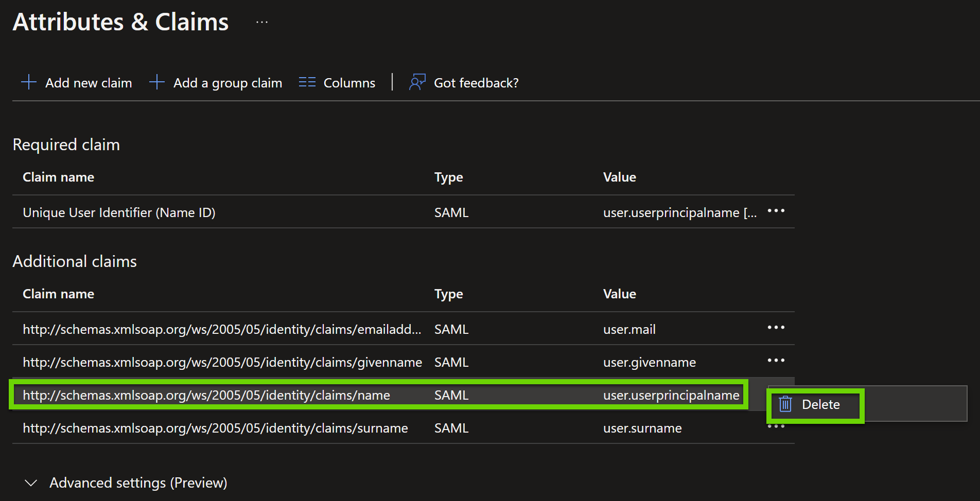The height and width of the screenshot is (501, 980).
Task: Open ellipsis menu for the givenname claim
Action: coord(776,361)
